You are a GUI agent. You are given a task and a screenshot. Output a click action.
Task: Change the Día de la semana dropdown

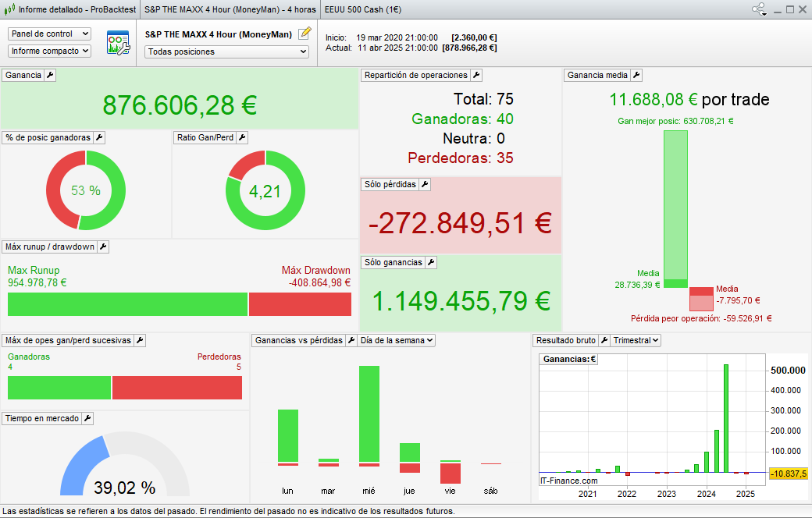pos(396,340)
